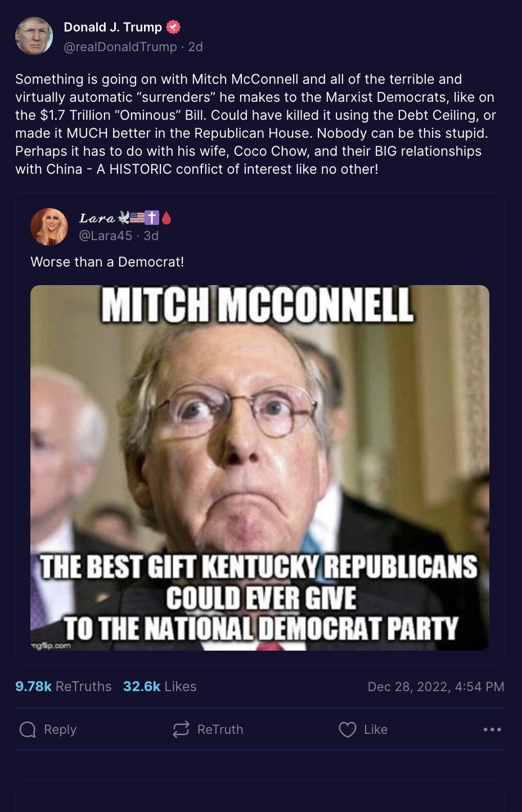Viewport: 522px width, 812px height.
Task: Click the Reply speech bubble icon
Action: 28,729
